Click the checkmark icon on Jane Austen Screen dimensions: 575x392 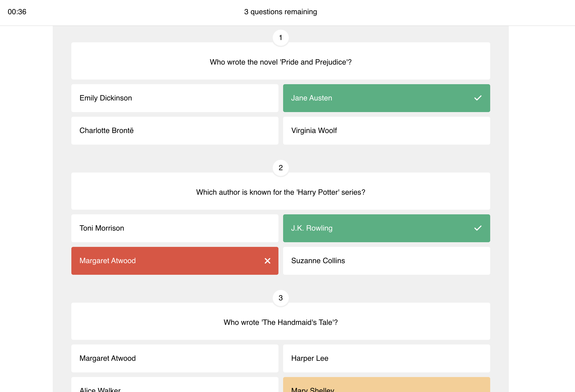pyautogui.click(x=478, y=98)
